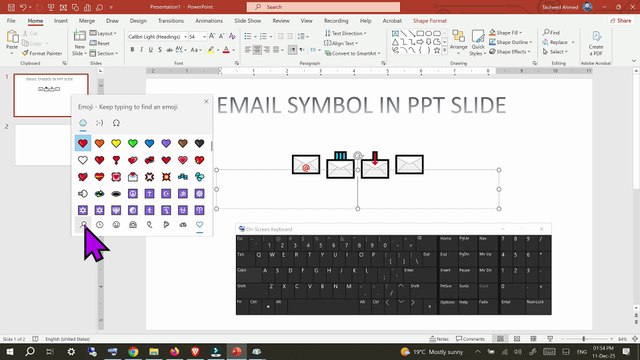Toggle the Notes pane in status bar
This screenshot has height=360, width=640.
tap(439, 339)
